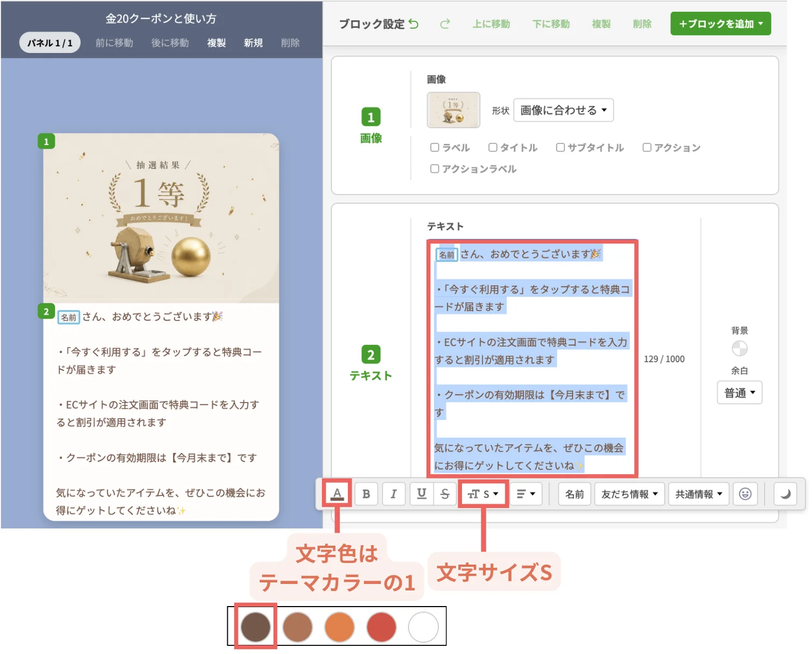Click the preview text block
The image size is (812, 654).
click(x=161, y=412)
